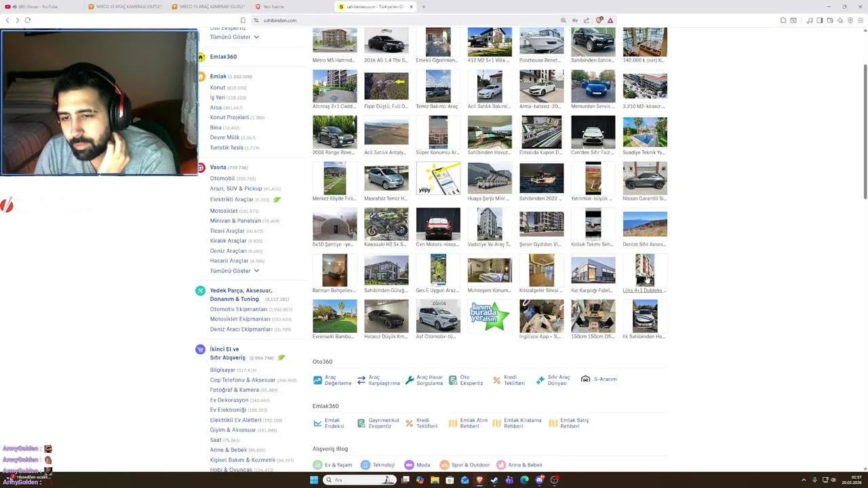Screen dimensions: 868x488
Task: Open the Windows Start menu
Action: coord(314,480)
